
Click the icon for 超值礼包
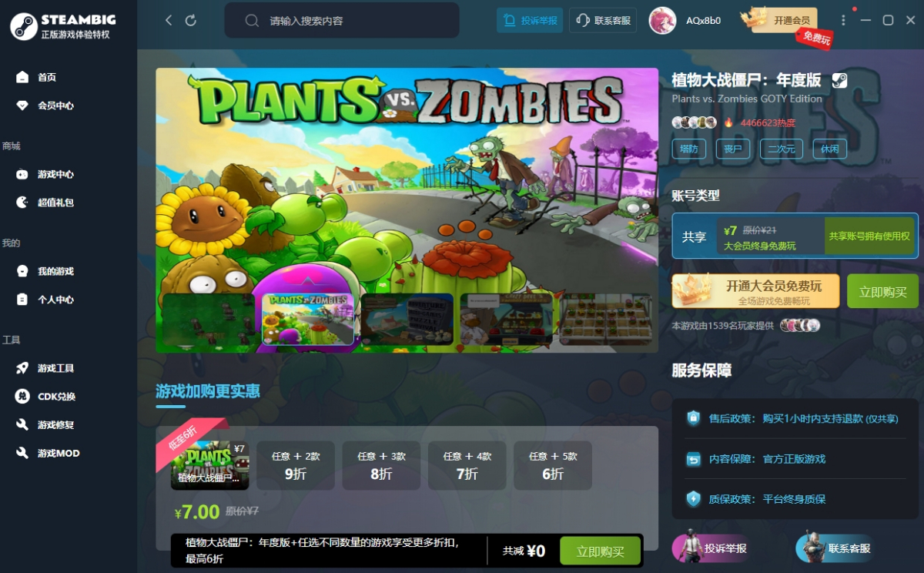(x=22, y=203)
